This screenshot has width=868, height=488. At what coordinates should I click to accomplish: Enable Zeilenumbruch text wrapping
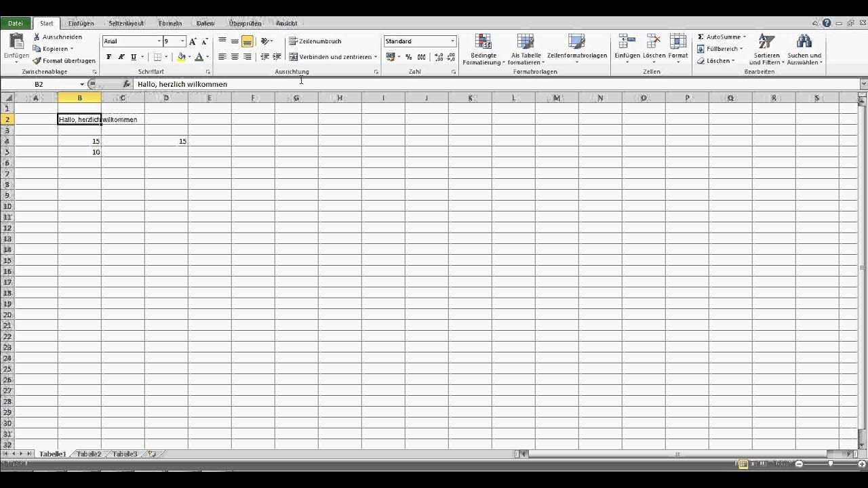pos(315,41)
